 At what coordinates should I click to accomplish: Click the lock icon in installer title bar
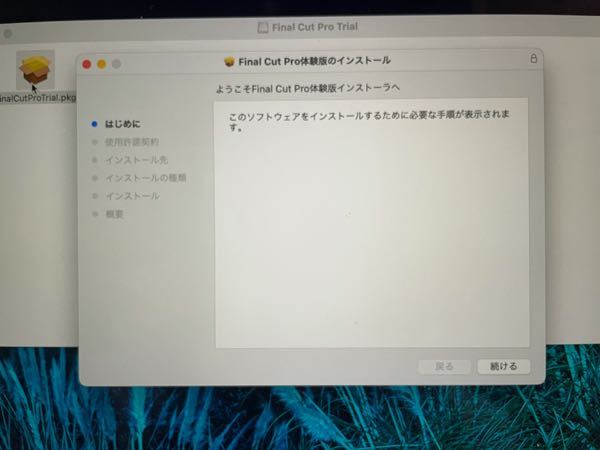pyautogui.click(x=533, y=58)
